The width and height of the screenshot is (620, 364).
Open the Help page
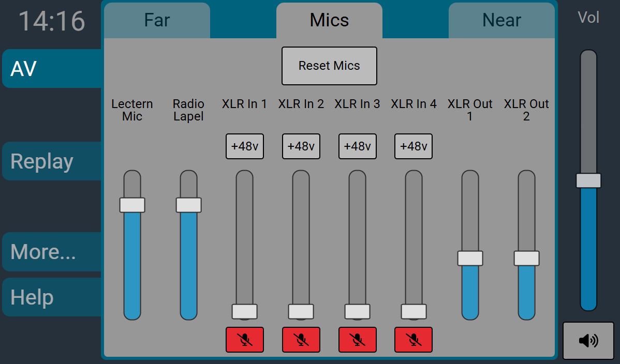point(52,297)
